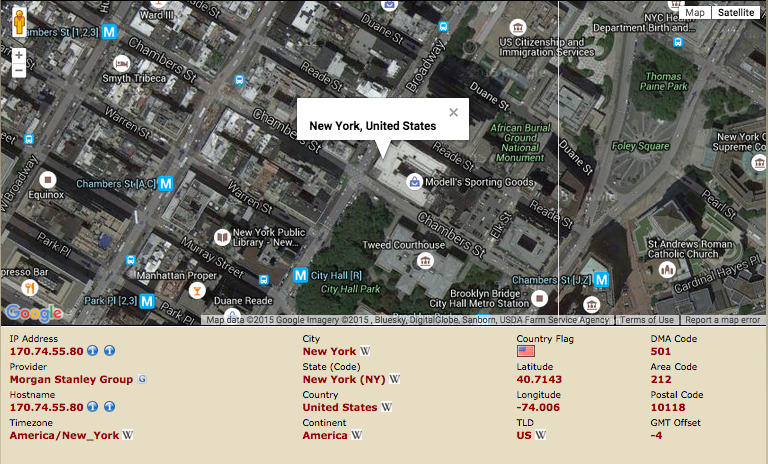Select the Chambers St [J,Z] subway icon
Screen dimensions: 768x464
click(x=601, y=280)
